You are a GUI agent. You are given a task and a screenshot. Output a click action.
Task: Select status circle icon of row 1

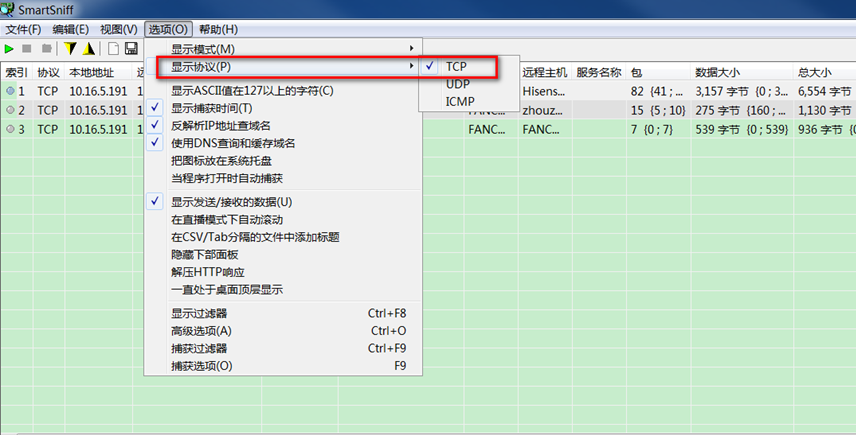[10, 91]
